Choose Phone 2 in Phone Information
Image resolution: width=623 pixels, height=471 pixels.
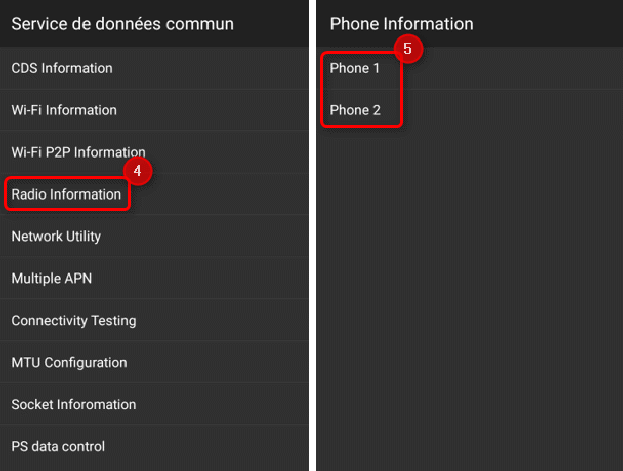pyautogui.click(x=470, y=110)
